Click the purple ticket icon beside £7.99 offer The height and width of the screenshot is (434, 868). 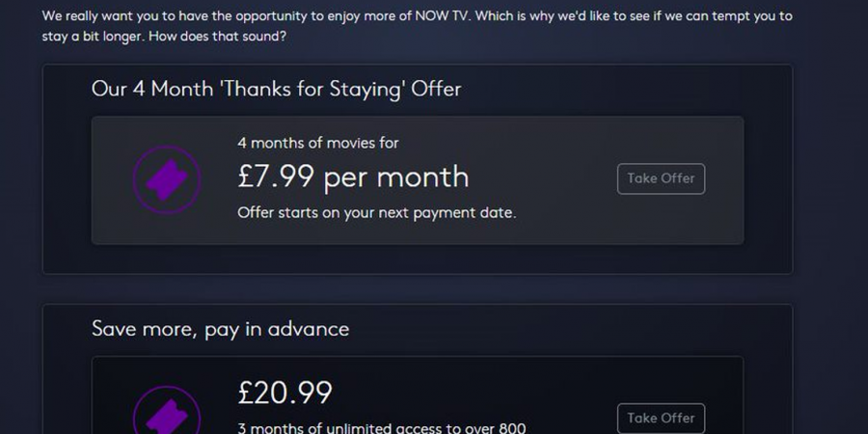pos(166,180)
